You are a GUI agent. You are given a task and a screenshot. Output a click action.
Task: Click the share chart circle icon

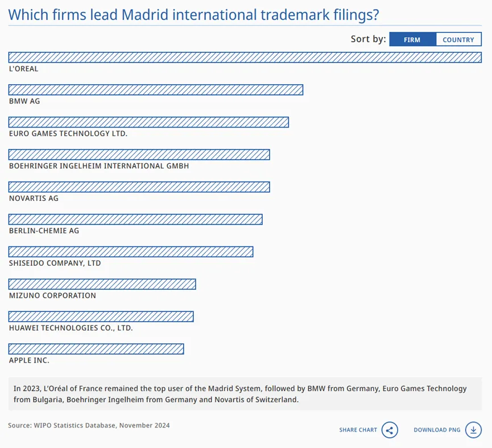coord(390,430)
